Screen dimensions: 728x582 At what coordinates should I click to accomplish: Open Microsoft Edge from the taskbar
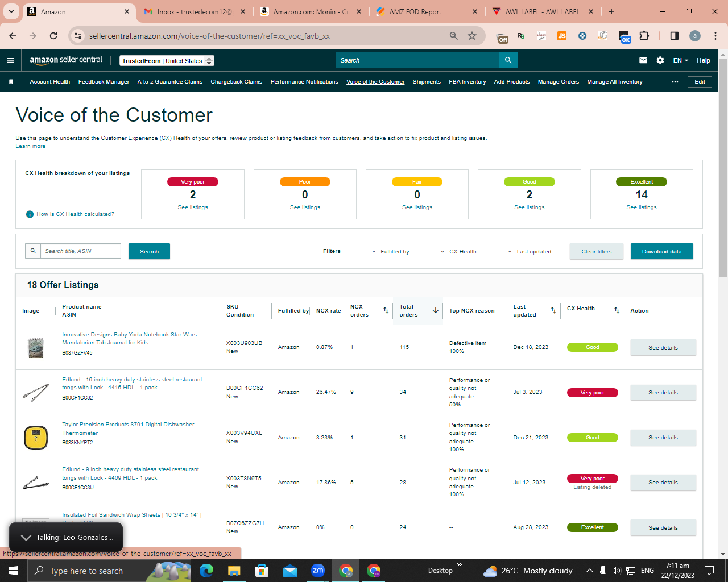206,571
